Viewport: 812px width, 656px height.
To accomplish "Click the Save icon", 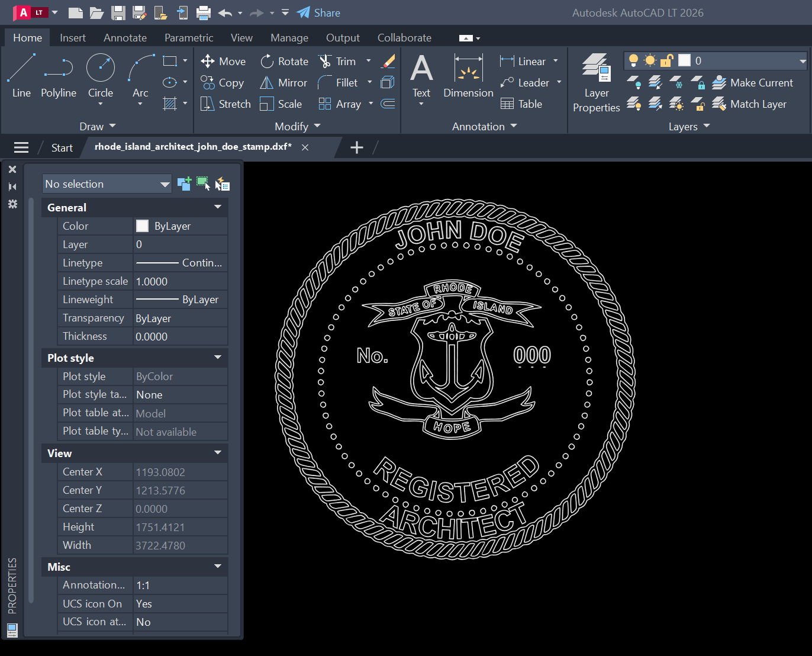I will [118, 12].
